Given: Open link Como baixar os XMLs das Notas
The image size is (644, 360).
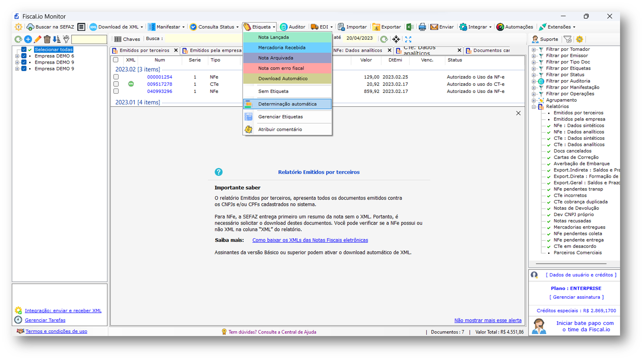Looking at the screenshot, I should click(x=310, y=240).
